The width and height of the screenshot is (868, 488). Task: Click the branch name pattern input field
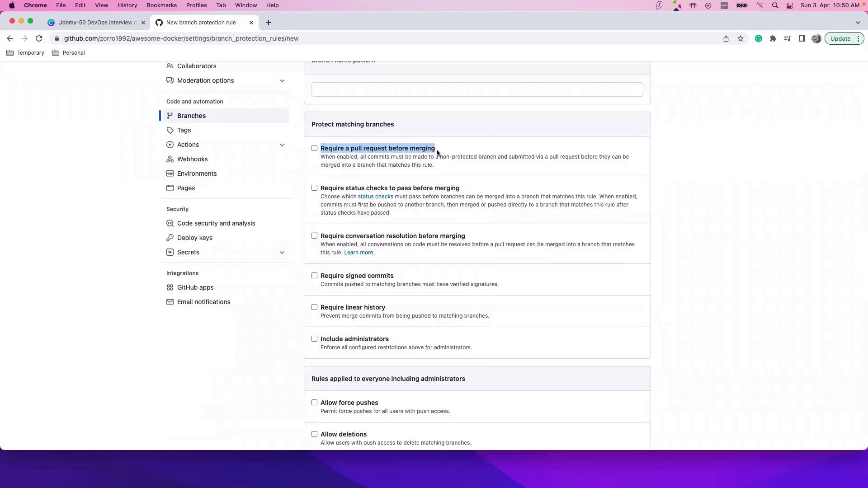tap(477, 89)
